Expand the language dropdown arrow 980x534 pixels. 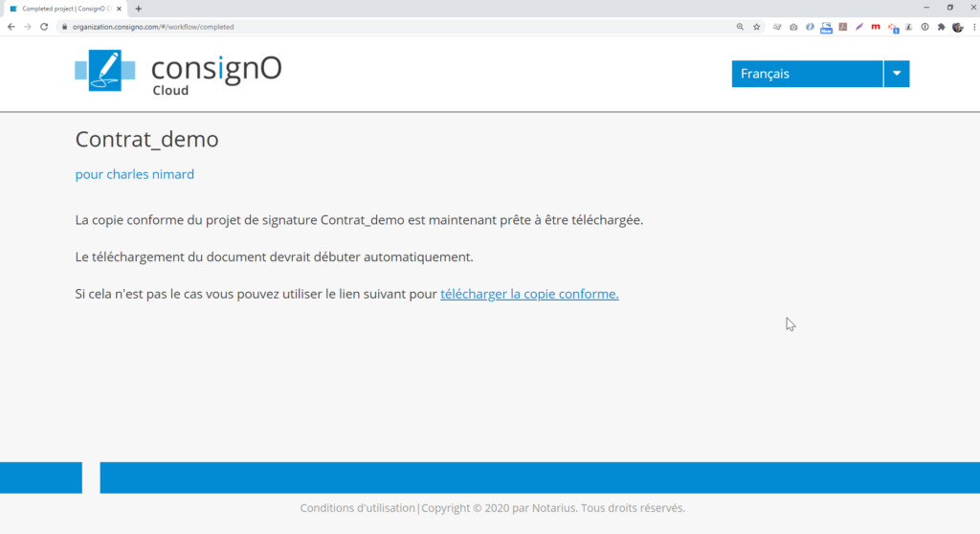tap(897, 74)
